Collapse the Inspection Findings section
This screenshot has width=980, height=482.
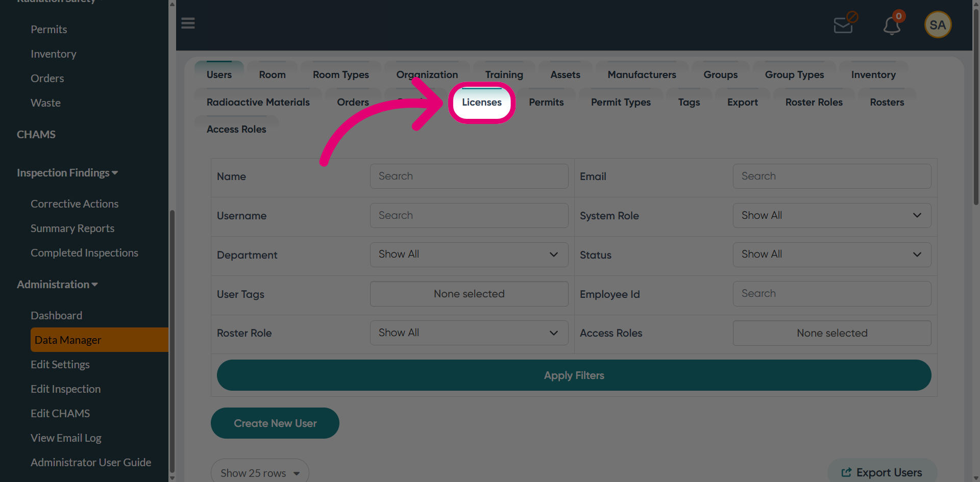coord(67,173)
